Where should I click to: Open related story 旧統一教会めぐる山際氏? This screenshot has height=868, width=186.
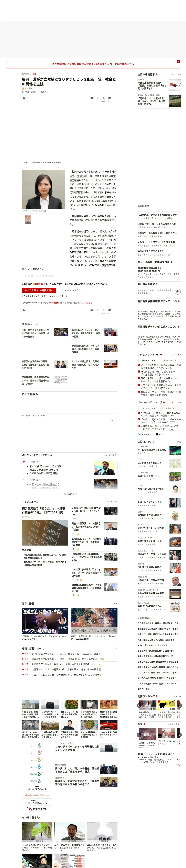(x=35, y=333)
